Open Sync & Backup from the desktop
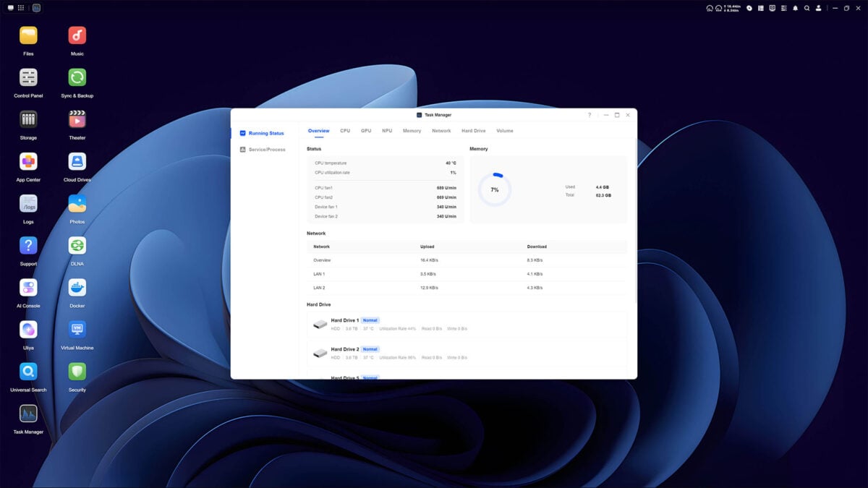Screen dimensions: 868x488 77,76
